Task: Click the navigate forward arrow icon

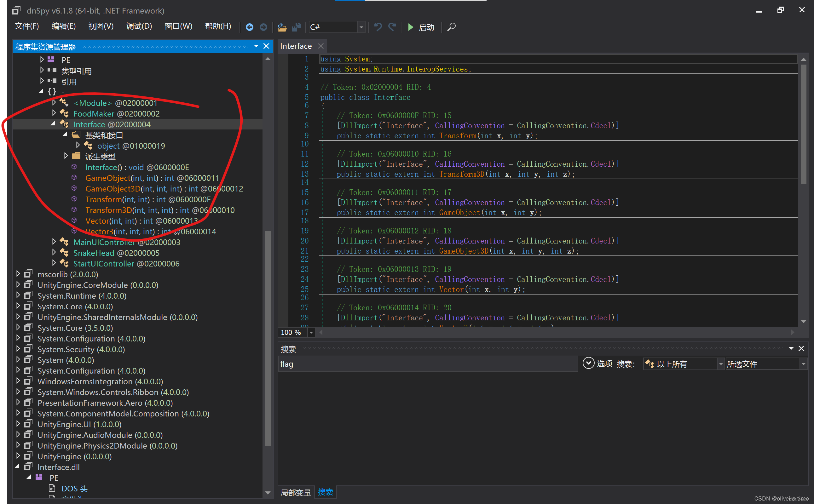Action: point(263,27)
